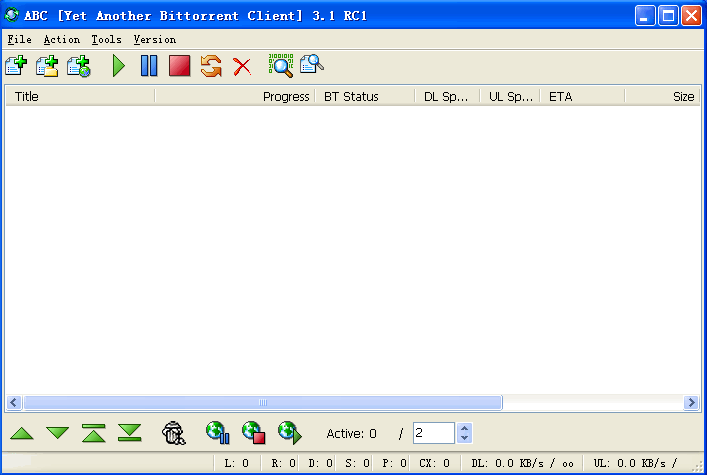The image size is (707, 475).
Task: Sort by Title column header
Action: click(80, 97)
